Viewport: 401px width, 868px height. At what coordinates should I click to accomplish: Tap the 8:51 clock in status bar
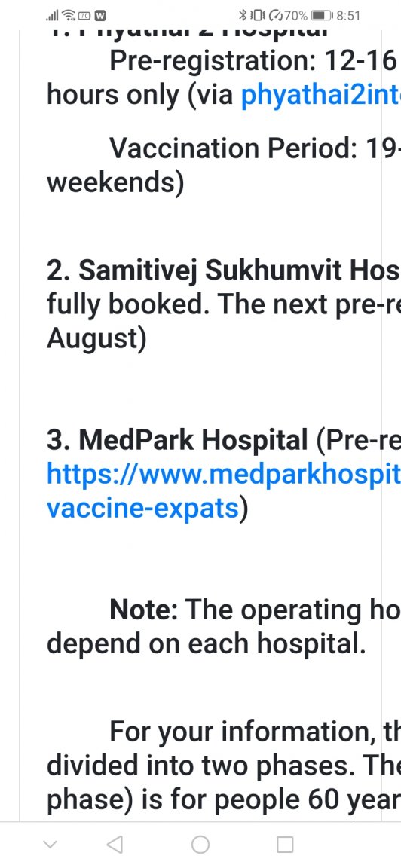348,16
